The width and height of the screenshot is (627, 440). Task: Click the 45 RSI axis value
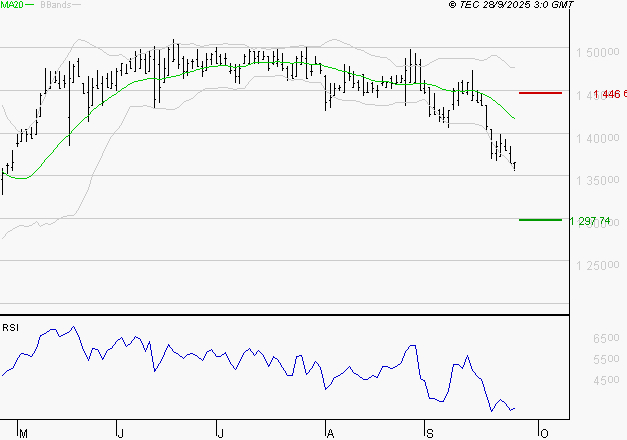606,380
